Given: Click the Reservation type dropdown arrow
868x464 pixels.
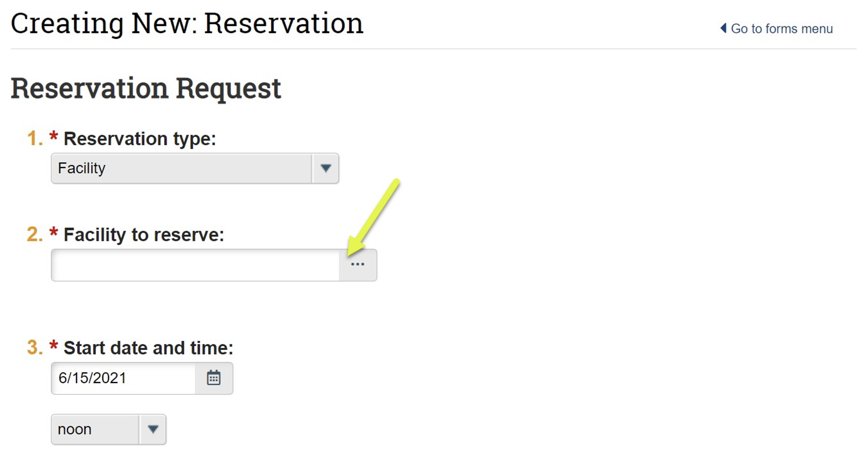Looking at the screenshot, I should click(x=325, y=168).
